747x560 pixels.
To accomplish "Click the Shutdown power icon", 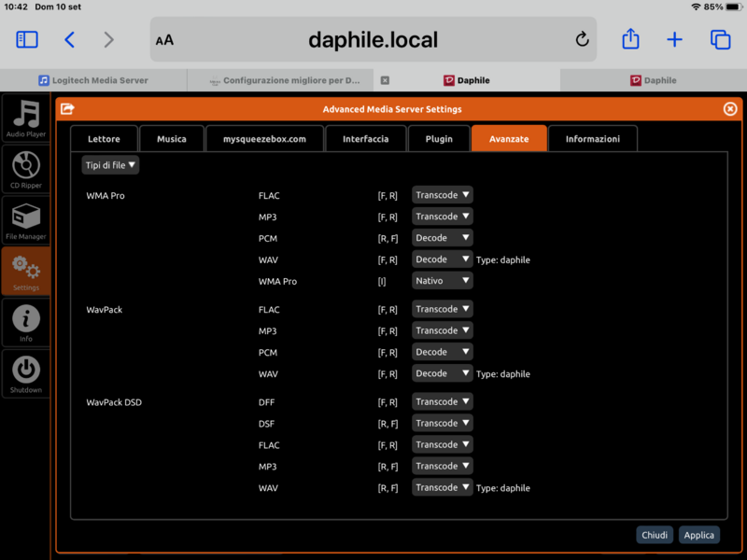I will point(26,372).
